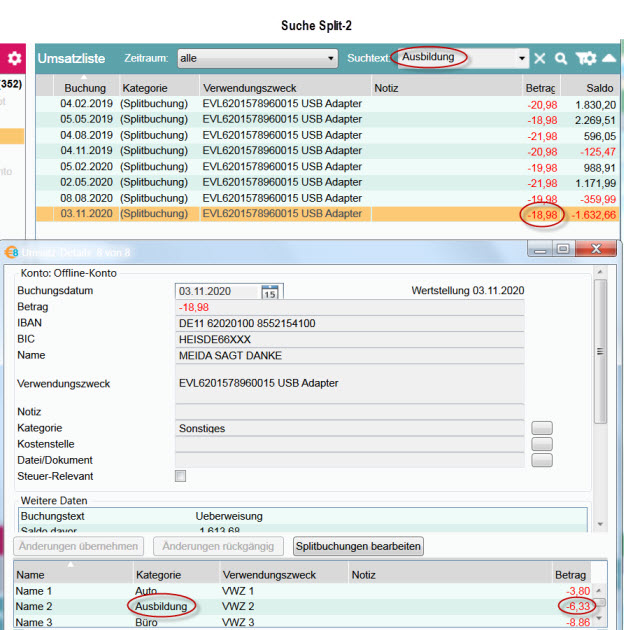The height and width of the screenshot is (630, 624).
Task: Click the Kategorie field showing Sonstiges
Action: click(350, 428)
